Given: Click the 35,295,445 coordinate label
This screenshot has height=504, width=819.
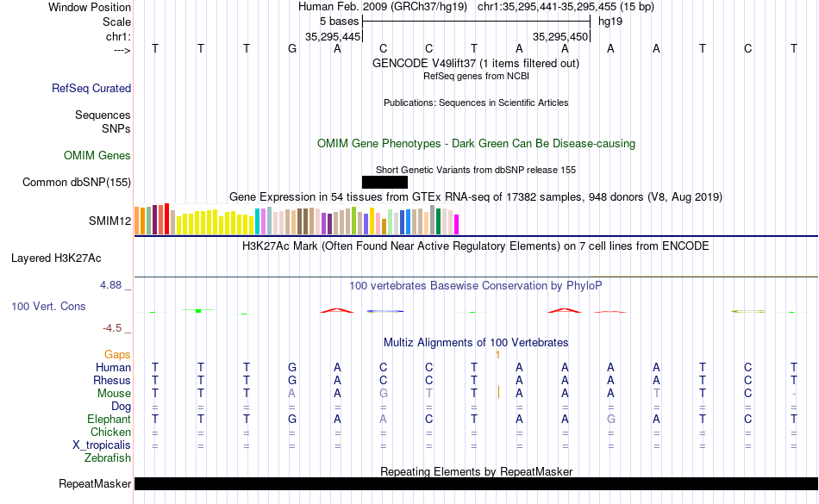Looking at the screenshot, I should pyautogui.click(x=333, y=36).
